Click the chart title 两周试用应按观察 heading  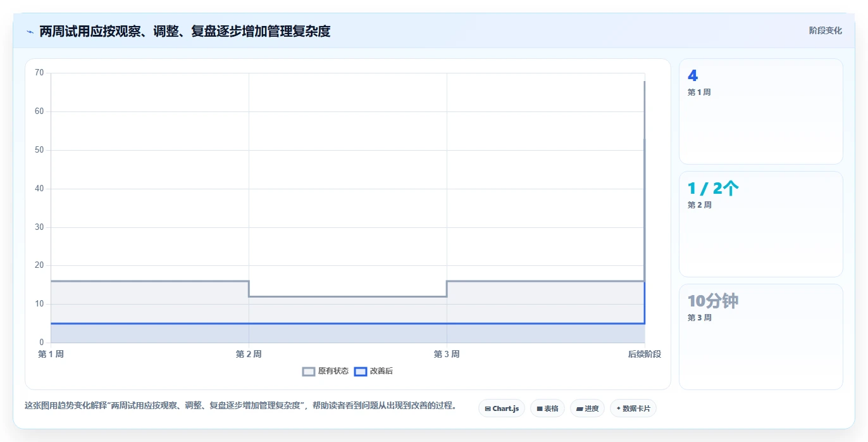(185, 31)
